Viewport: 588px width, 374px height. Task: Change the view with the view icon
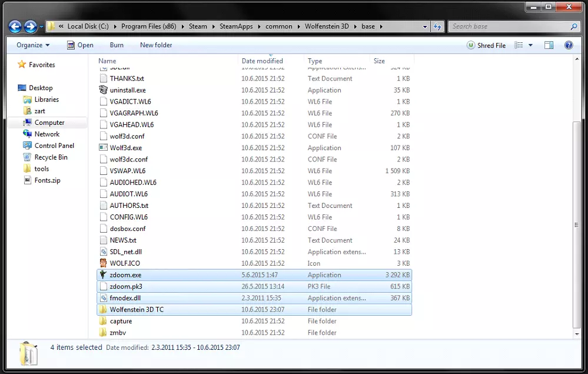click(519, 45)
